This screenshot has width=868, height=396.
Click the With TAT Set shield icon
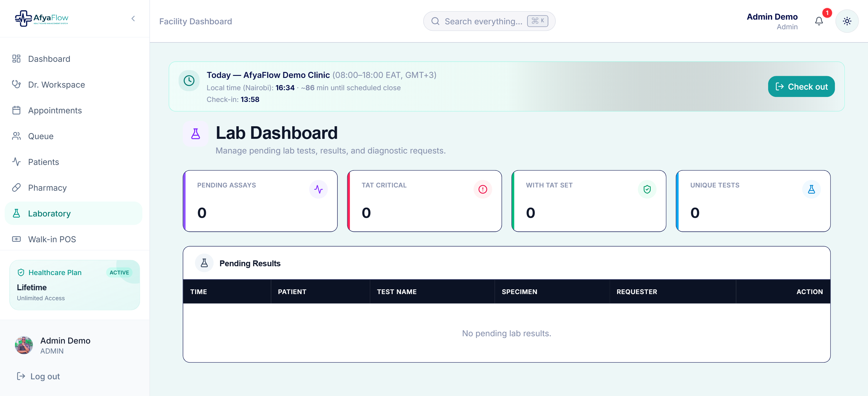[647, 190]
